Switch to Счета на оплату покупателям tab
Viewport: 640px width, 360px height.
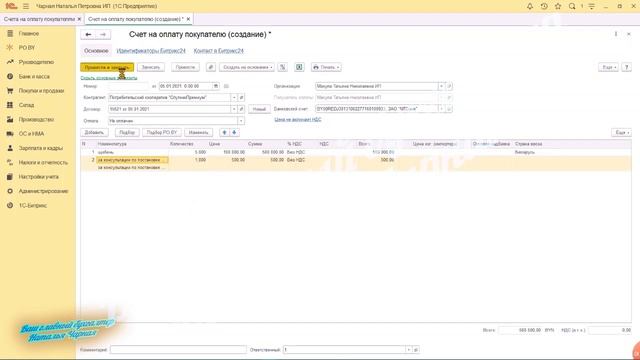(x=39, y=19)
